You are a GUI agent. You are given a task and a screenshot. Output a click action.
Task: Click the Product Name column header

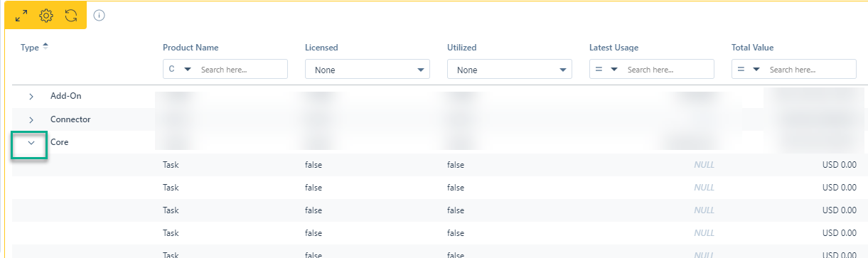point(191,48)
